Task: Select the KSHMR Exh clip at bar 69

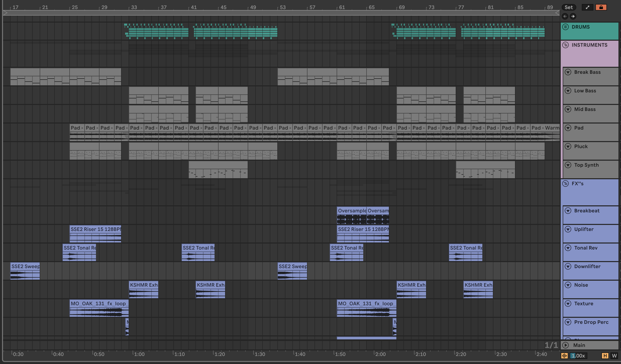Action: coord(411,289)
